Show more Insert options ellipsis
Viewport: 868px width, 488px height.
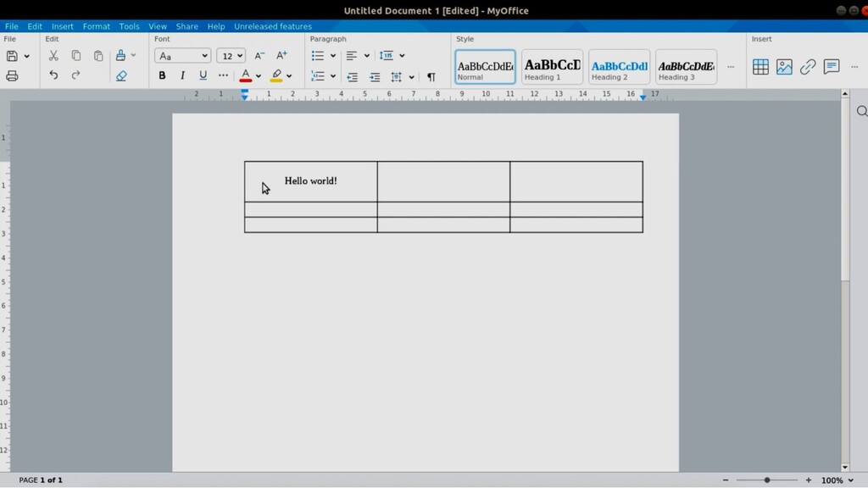click(x=854, y=67)
